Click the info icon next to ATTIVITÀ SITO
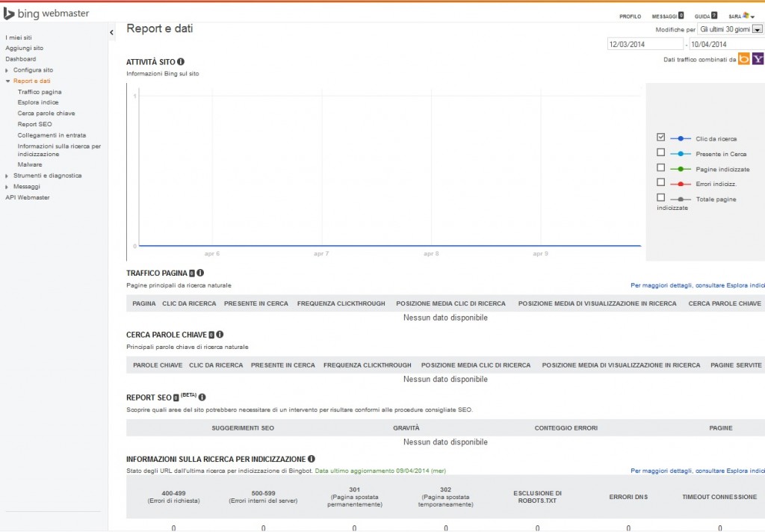 [x=180, y=62]
